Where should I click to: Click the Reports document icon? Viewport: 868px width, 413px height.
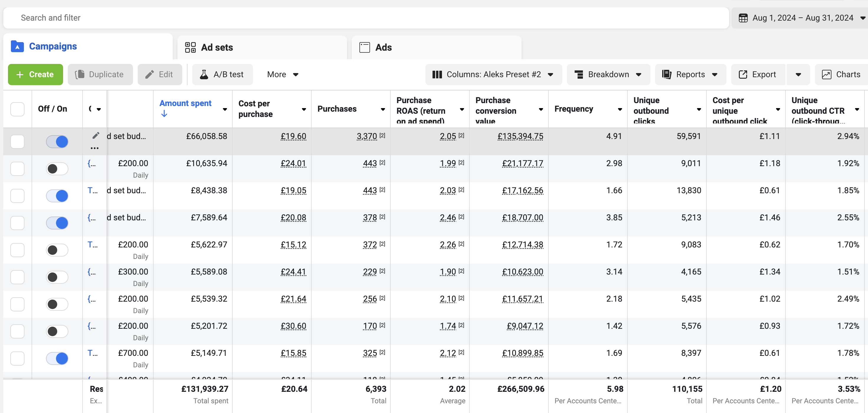667,75
